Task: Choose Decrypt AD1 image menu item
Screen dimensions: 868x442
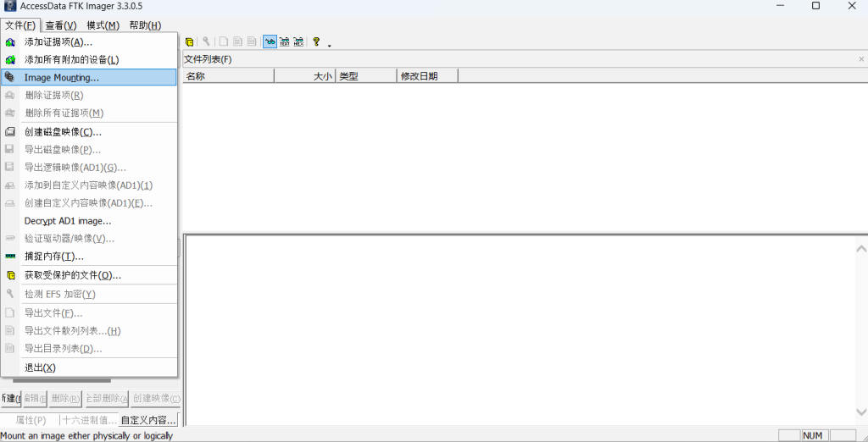Action: pyautogui.click(x=68, y=221)
